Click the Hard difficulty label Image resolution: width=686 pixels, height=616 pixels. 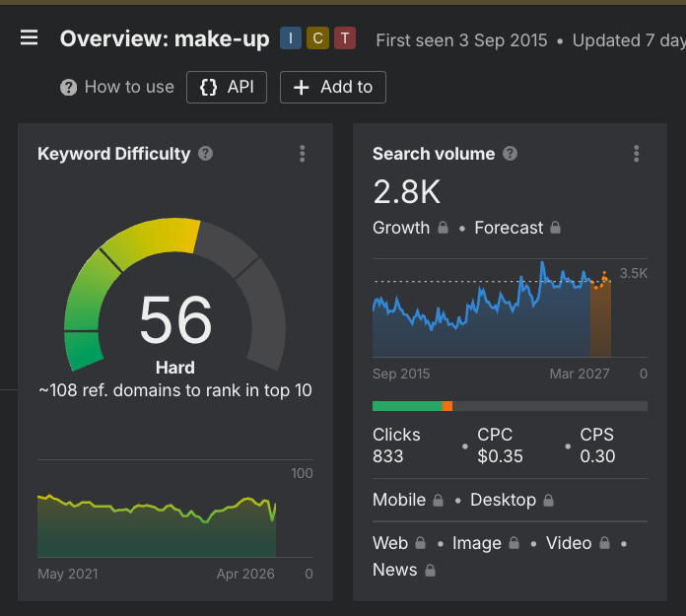point(175,368)
